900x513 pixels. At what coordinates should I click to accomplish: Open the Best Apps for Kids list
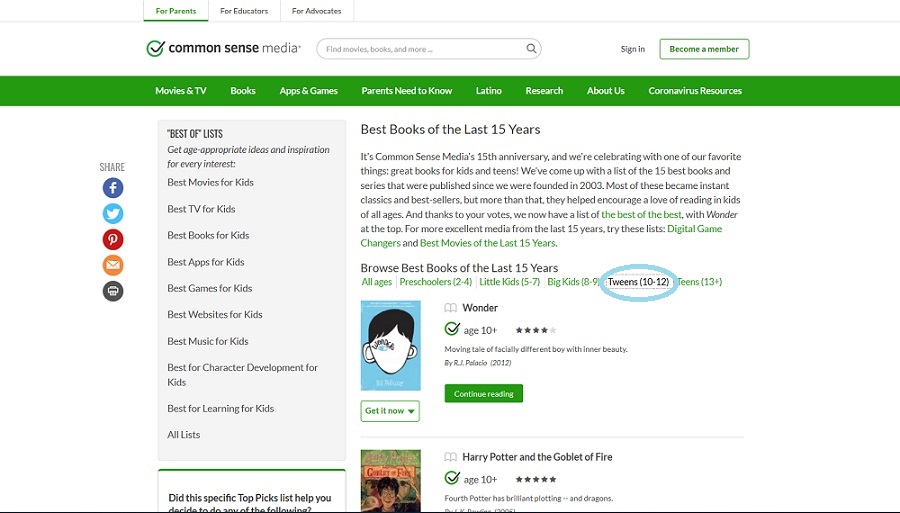(206, 262)
